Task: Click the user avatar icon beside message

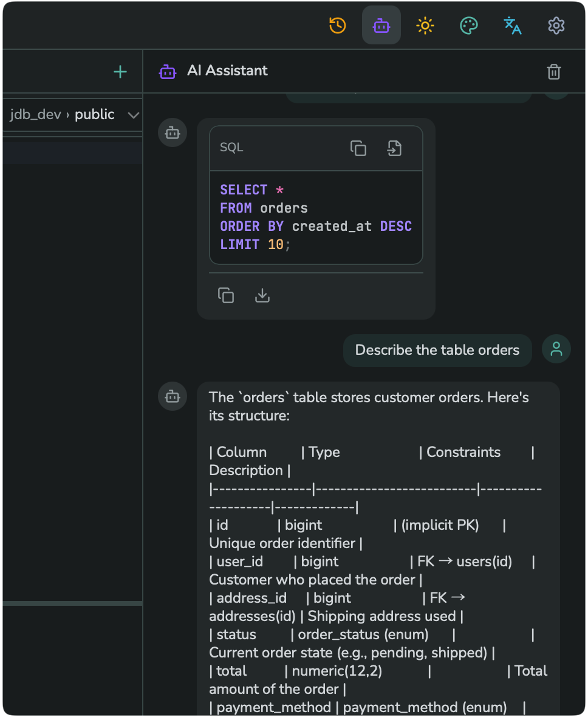Action: pyautogui.click(x=556, y=349)
